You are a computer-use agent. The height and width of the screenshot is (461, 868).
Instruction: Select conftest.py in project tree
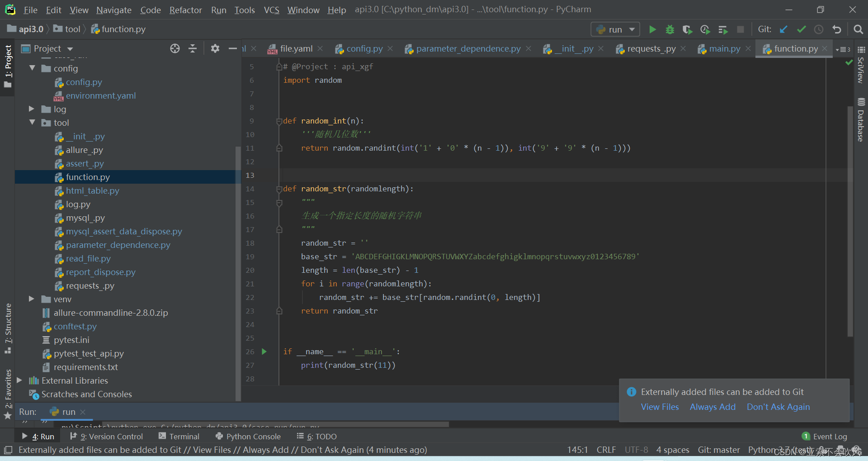pyautogui.click(x=75, y=326)
